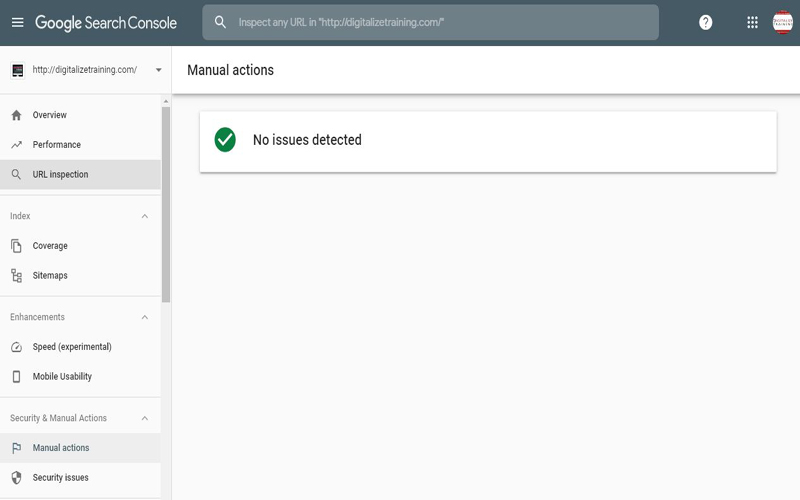Open the account profile avatar
Viewport: 800px width, 500px height.
(782, 22)
